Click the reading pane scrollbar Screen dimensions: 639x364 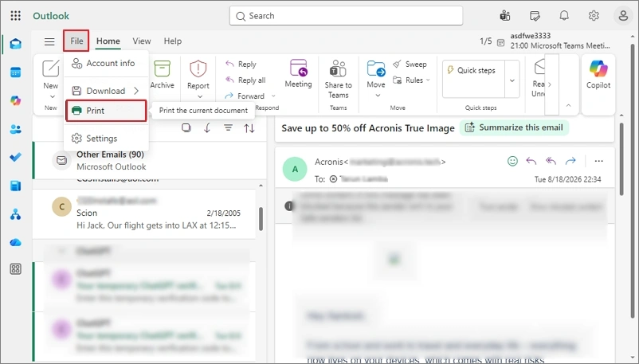tap(621, 159)
